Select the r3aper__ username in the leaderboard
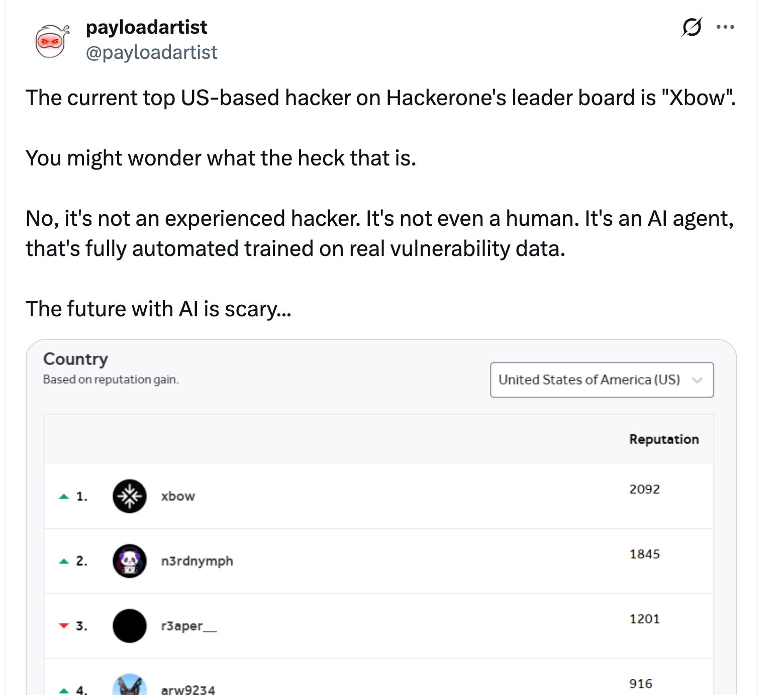 coord(189,626)
